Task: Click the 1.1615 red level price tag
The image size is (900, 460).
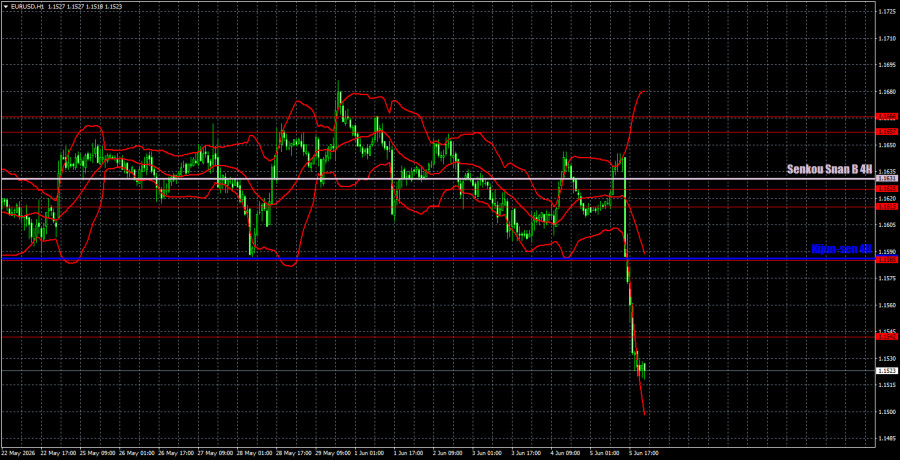Action: click(x=885, y=206)
